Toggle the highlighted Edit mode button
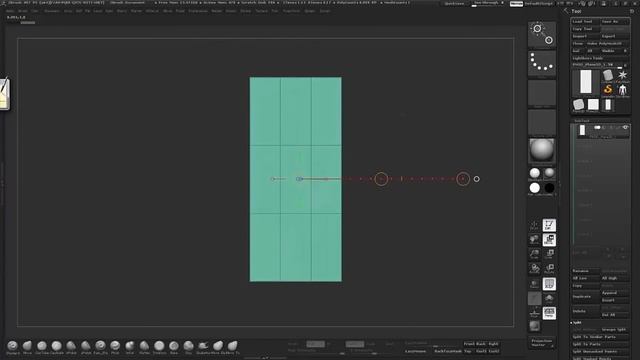640x360 pixels. click(x=549, y=225)
